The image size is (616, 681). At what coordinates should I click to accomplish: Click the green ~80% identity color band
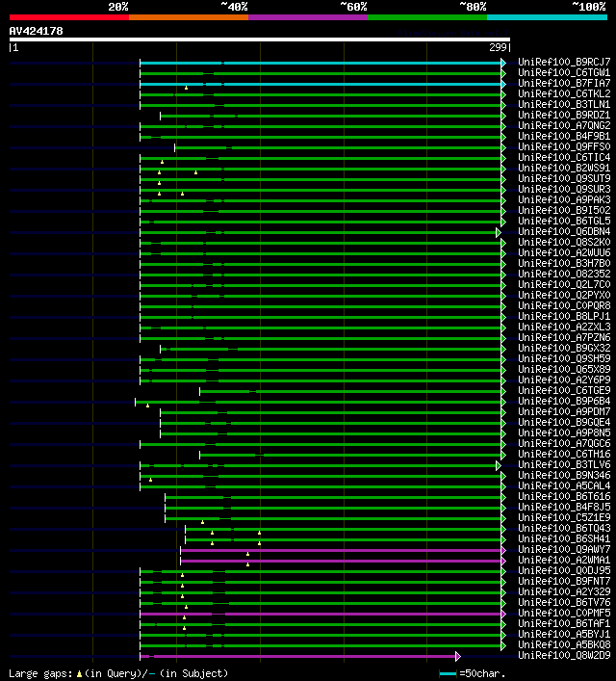pos(427,17)
